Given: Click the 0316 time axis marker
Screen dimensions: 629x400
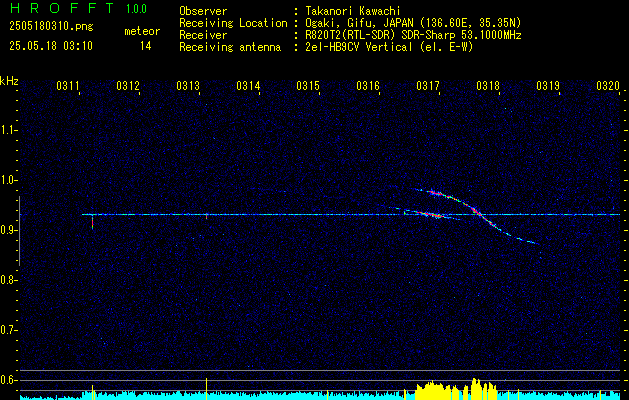Looking at the screenshot, I should click(368, 85).
